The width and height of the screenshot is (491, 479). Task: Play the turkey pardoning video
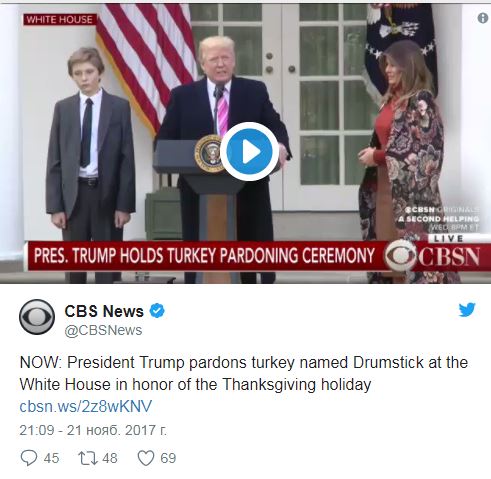(249, 152)
